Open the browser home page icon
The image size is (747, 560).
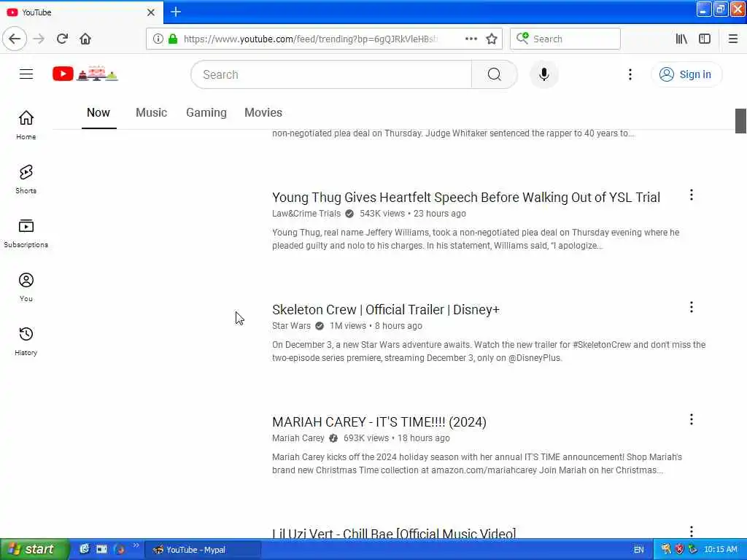[x=85, y=39]
